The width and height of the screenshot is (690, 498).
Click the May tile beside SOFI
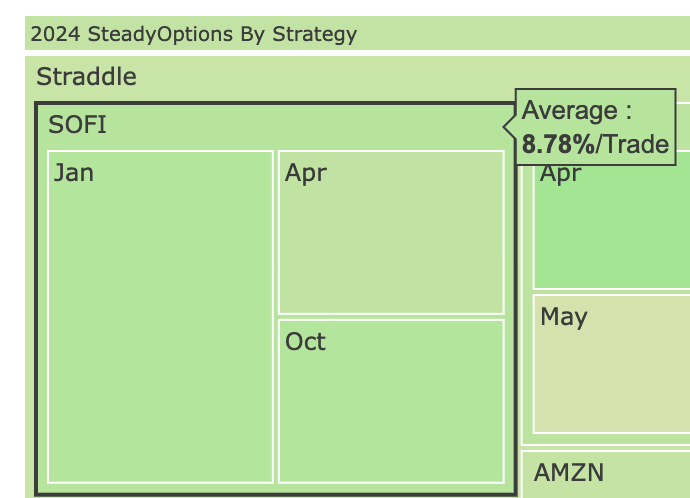point(612,363)
